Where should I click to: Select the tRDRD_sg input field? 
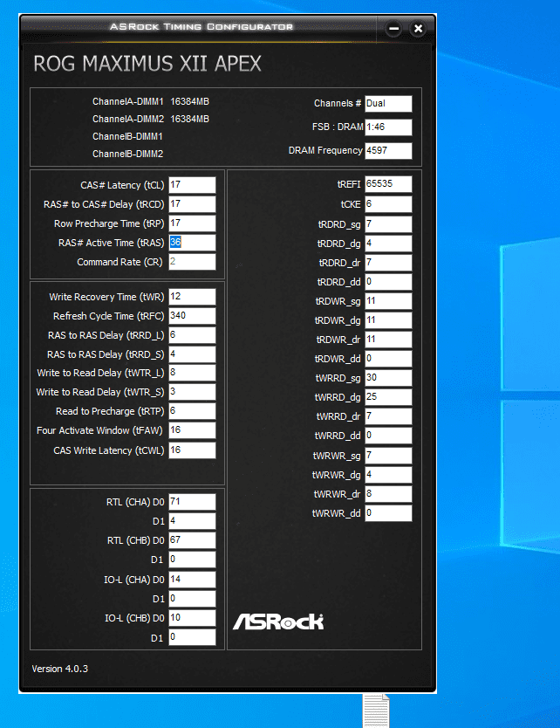click(388, 224)
